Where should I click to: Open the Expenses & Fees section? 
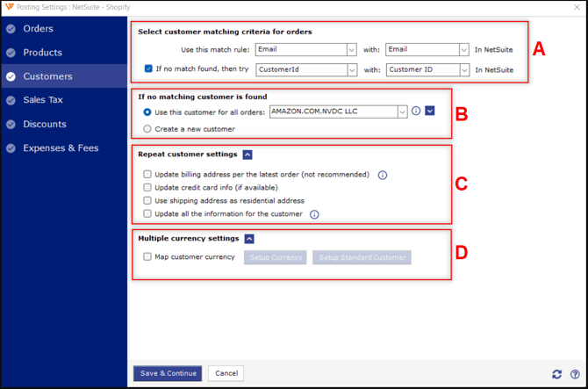click(x=61, y=148)
